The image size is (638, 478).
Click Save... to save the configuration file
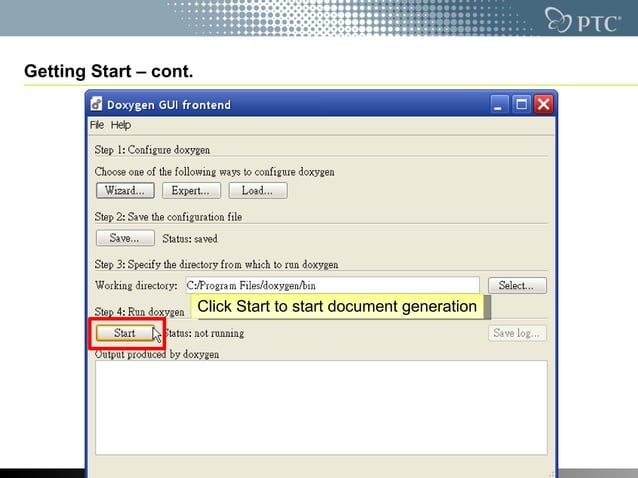pyautogui.click(x=125, y=238)
